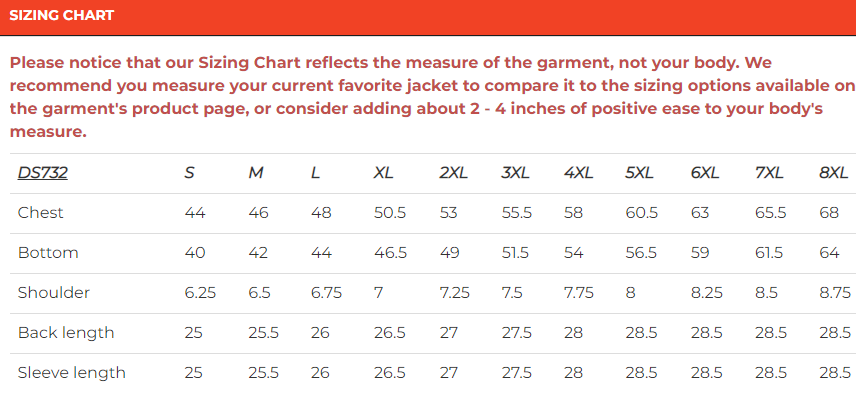Image resolution: width=856 pixels, height=419 pixels.
Task: Click the Bottom row label
Action: (48, 253)
